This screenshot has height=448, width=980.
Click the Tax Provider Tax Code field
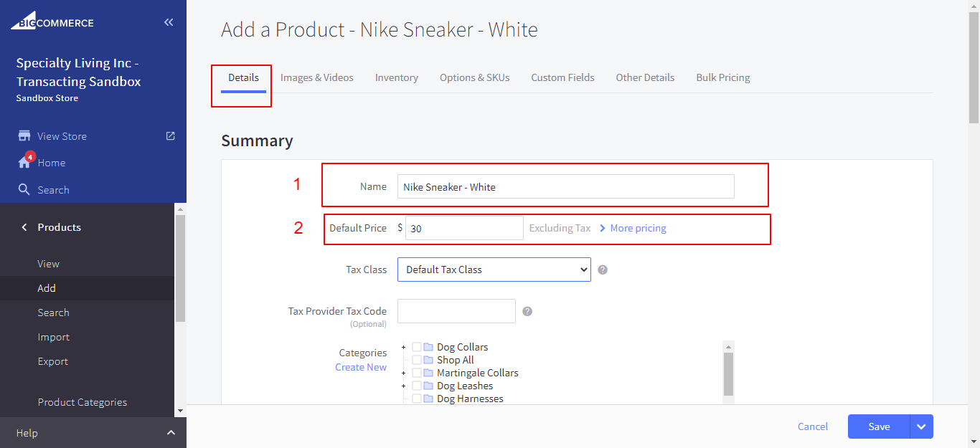(456, 311)
